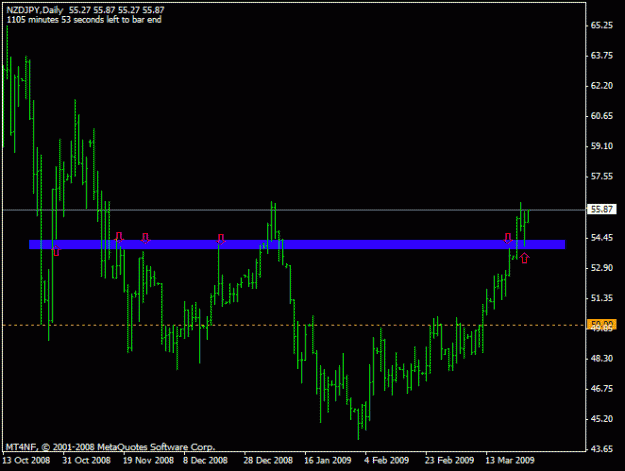Image resolution: width=625 pixels, height=471 pixels.
Task: Click the 46.75 price axis label
Action: pos(601,389)
